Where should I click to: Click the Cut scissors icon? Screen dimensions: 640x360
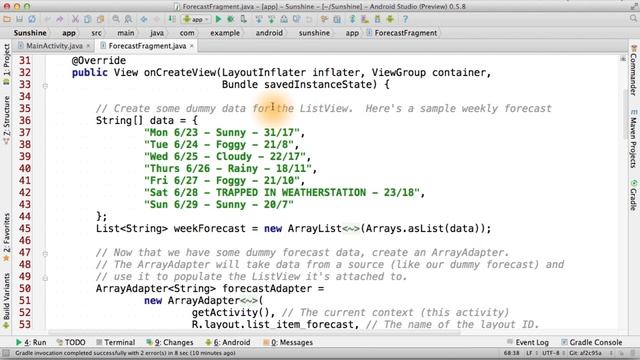(x=75, y=19)
